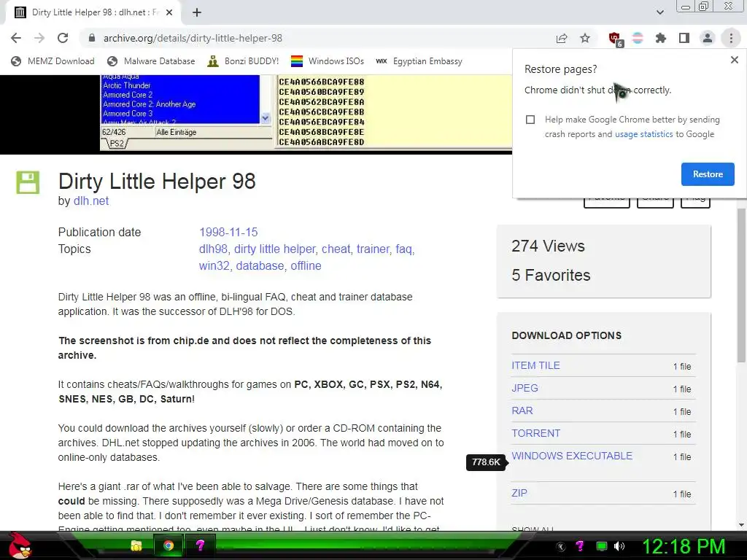Open the Malware Database bookmark

[151, 61]
